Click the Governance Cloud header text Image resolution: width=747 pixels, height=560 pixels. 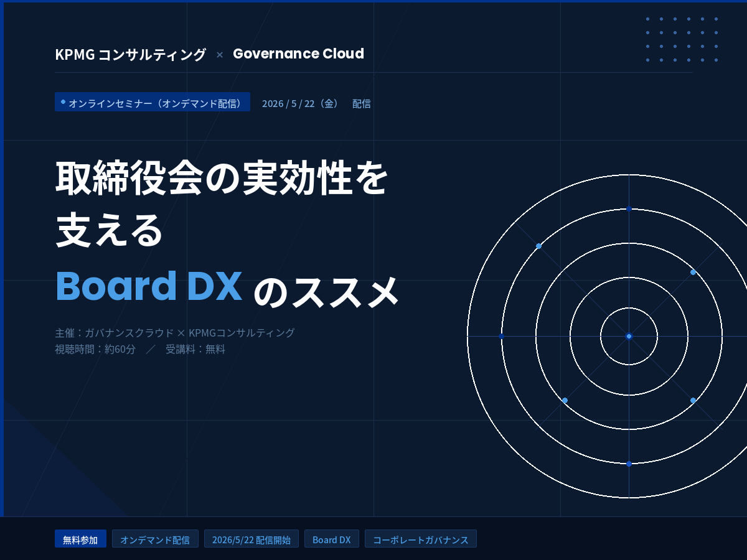click(298, 54)
